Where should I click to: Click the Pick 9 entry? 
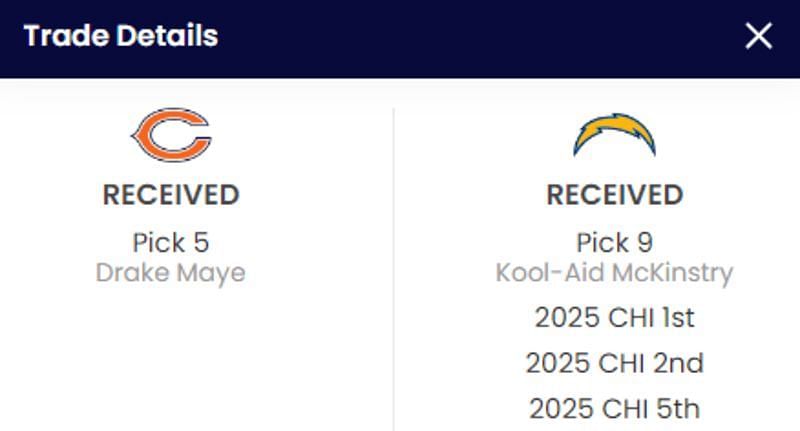[x=614, y=242]
